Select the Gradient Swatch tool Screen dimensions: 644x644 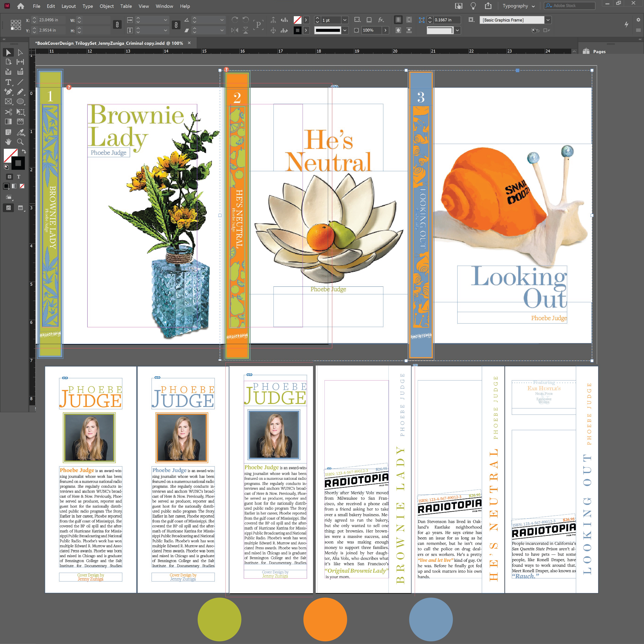[x=8, y=122]
